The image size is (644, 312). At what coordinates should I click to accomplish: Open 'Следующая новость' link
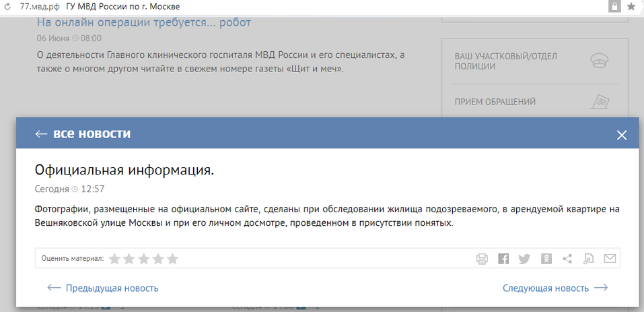[x=555, y=288]
